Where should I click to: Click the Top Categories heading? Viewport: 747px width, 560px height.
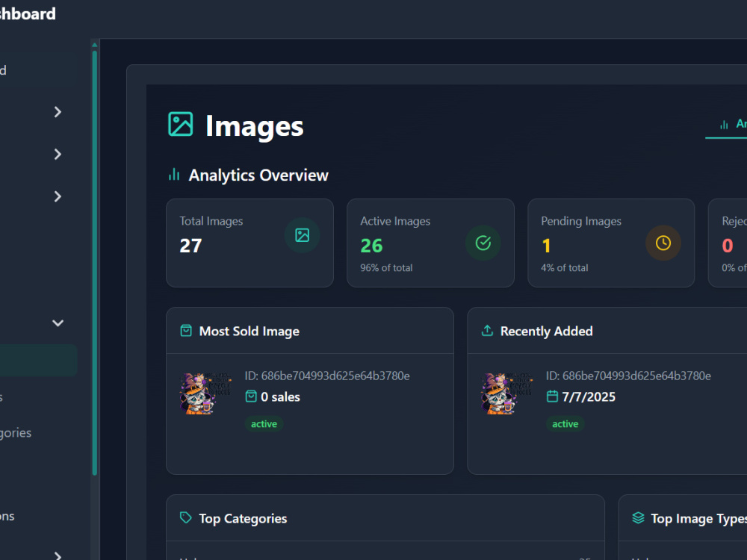[243, 518]
